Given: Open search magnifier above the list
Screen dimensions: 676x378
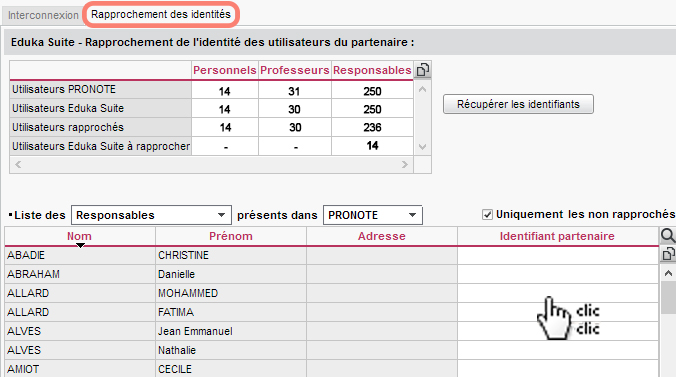Looking at the screenshot, I should [667, 236].
